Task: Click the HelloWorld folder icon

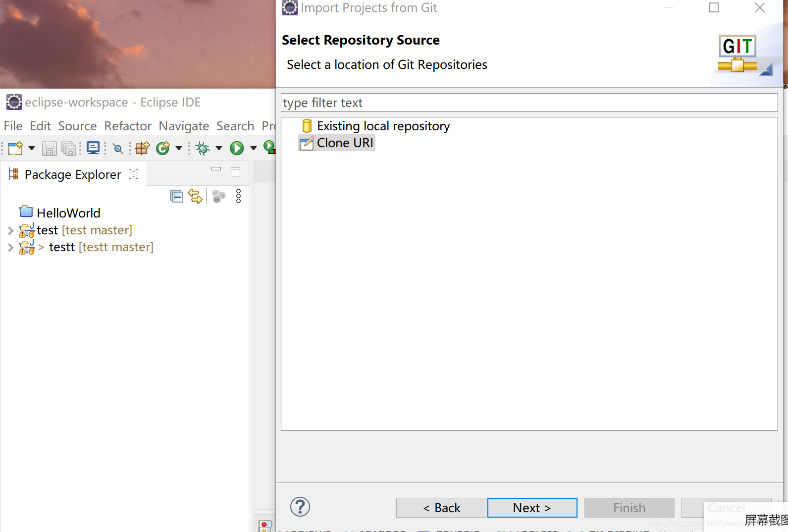Action: coord(26,212)
